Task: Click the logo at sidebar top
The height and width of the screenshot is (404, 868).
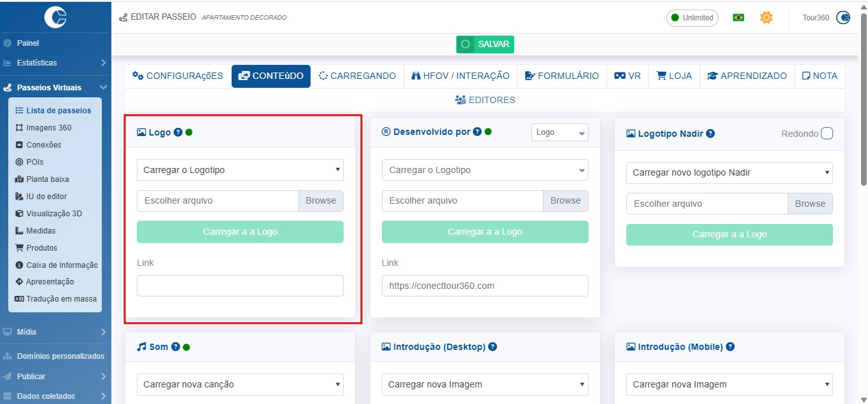Action: 55,17
